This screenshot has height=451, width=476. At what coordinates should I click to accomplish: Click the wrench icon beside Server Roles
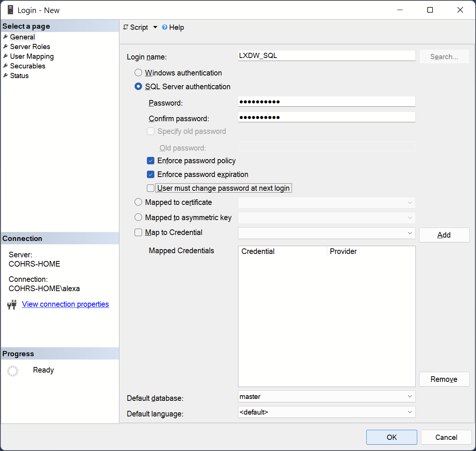pyautogui.click(x=6, y=46)
